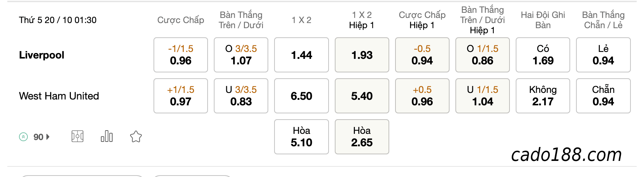Screen dimensions: 644x177
Task: Toggle the star favorite icon
Action: pyautogui.click(x=136, y=137)
